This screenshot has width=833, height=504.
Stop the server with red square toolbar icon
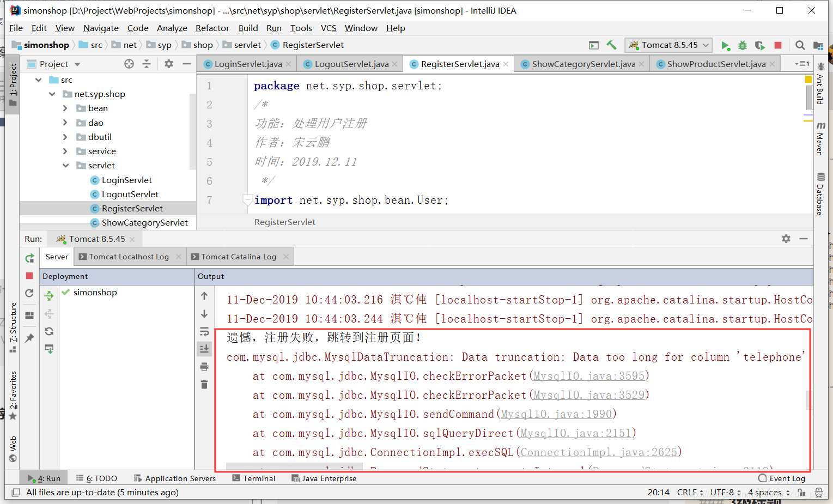pyautogui.click(x=778, y=45)
